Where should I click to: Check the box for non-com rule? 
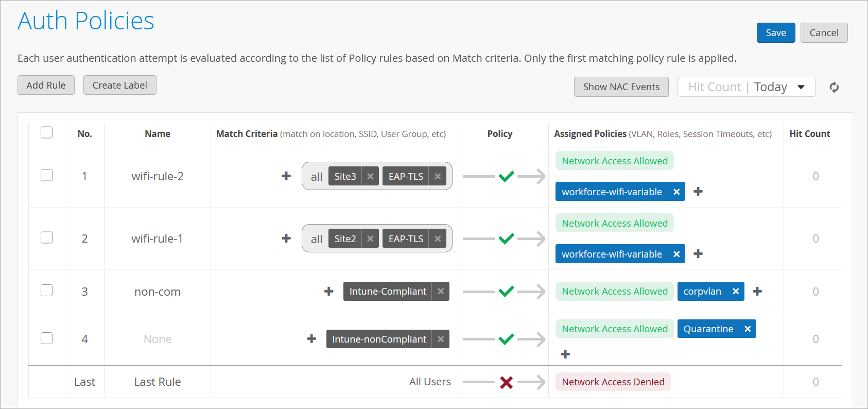click(x=47, y=290)
